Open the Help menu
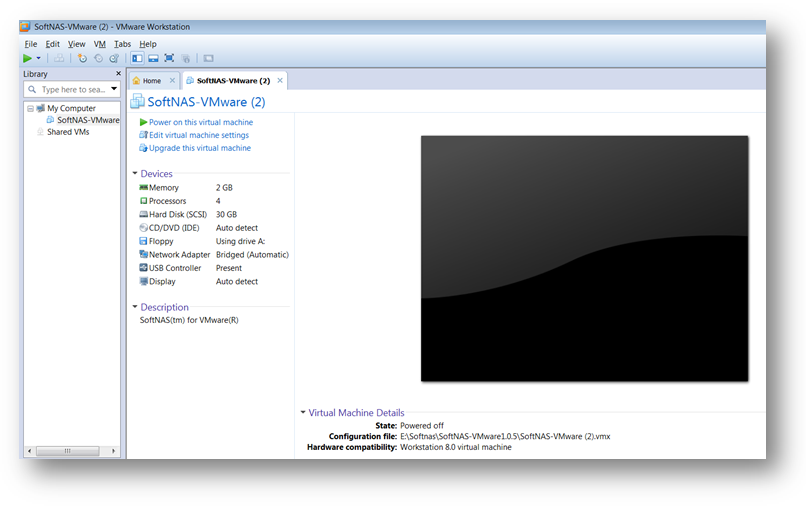The image size is (806, 510). pyautogui.click(x=148, y=44)
